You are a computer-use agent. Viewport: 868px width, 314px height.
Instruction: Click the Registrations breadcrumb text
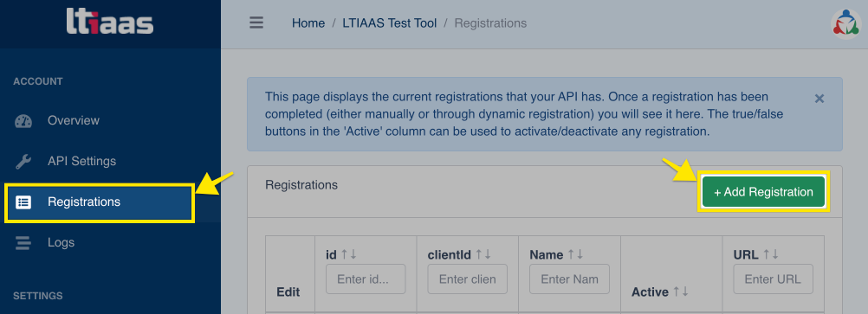490,23
